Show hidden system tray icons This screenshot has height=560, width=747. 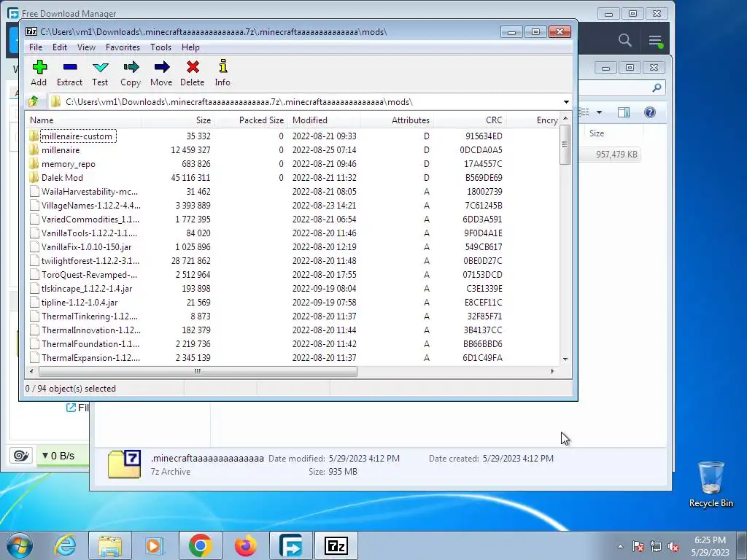coord(620,546)
